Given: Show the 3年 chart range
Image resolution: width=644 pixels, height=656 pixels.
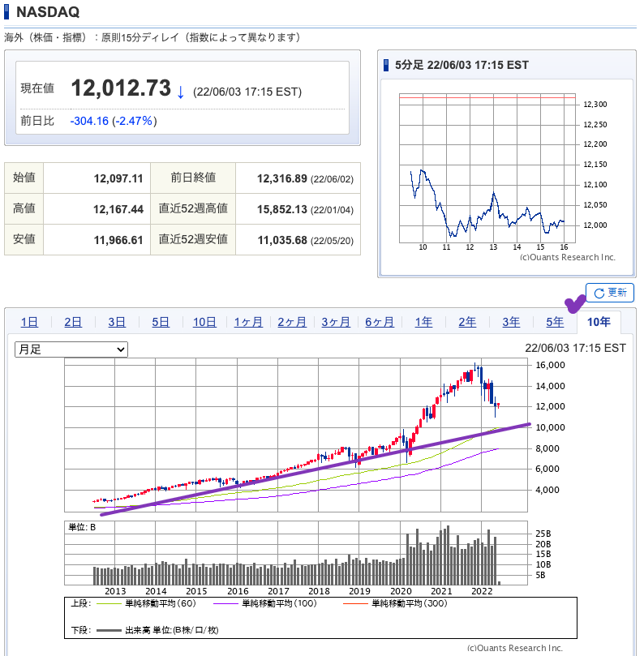Looking at the screenshot, I should click(x=511, y=322).
